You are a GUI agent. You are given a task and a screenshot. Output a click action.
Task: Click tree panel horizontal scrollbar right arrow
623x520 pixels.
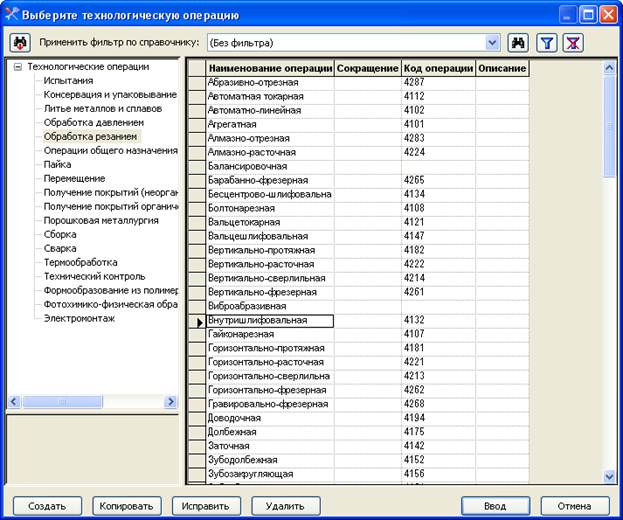[171, 402]
